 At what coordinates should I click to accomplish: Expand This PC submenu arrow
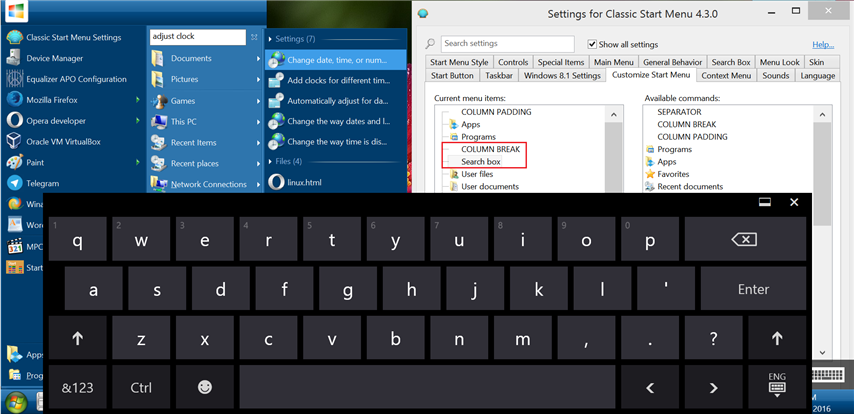(259, 121)
